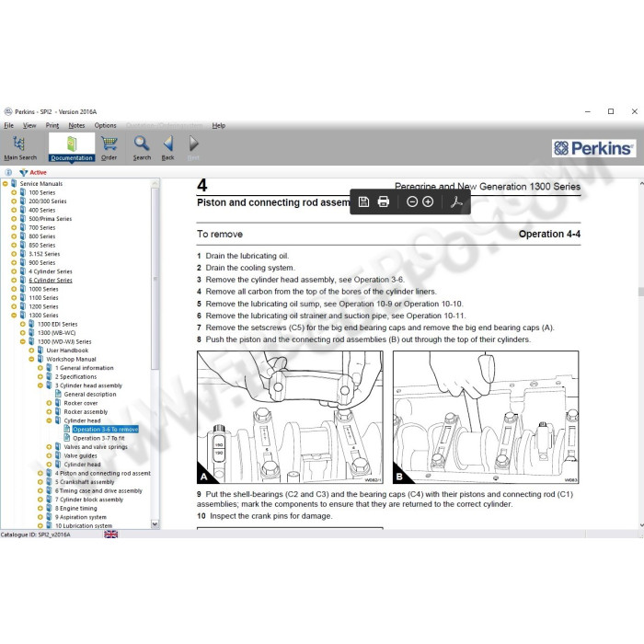Minimize the Perkins SPI2 window
Image resolution: width=644 pixels, height=644 pixels.
coord(588,111)
